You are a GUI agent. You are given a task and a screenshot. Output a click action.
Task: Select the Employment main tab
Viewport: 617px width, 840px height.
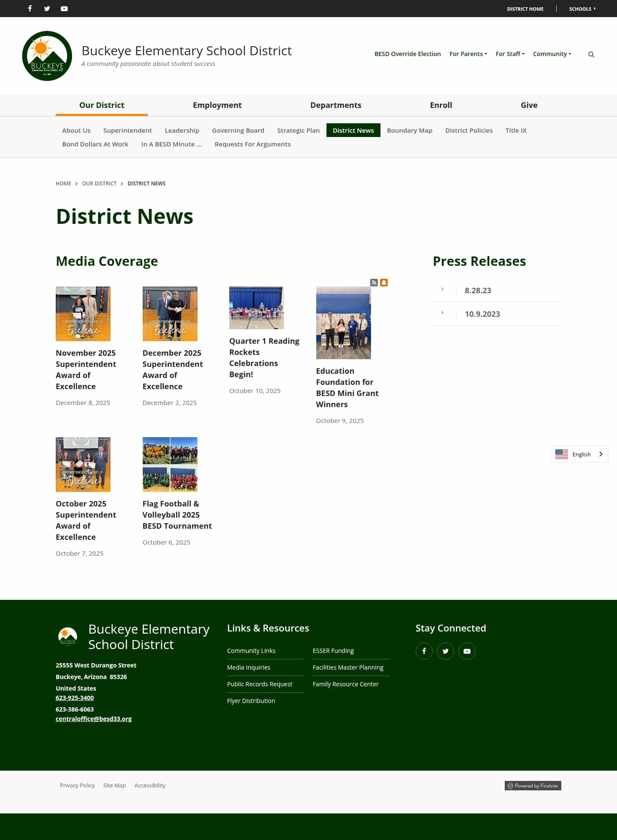[x=217, y=105]
